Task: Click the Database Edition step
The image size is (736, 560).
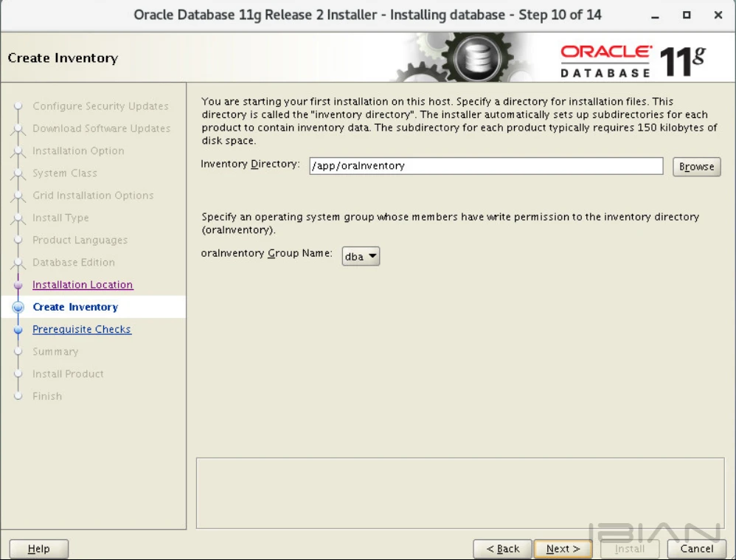Action: [74, 262]
